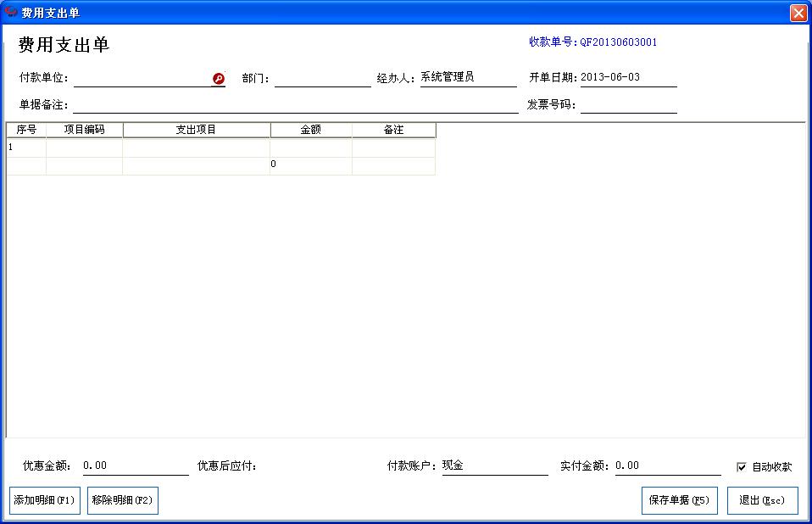This screenshot has height=524, width=812.
Task: Click the 退出(Esc) button
Action: click(x=762, y=500)
